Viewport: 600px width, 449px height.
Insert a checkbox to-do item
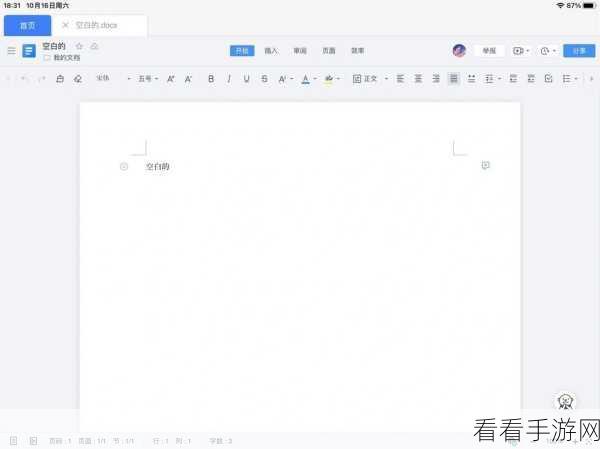pos(548,79)
